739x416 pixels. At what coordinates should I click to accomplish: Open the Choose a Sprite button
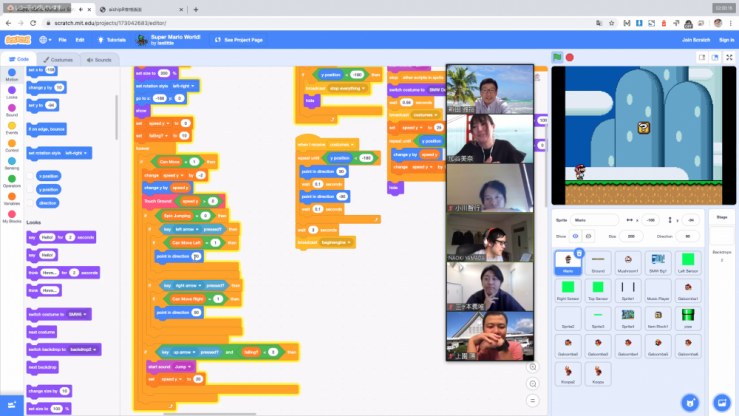(690, 403)
